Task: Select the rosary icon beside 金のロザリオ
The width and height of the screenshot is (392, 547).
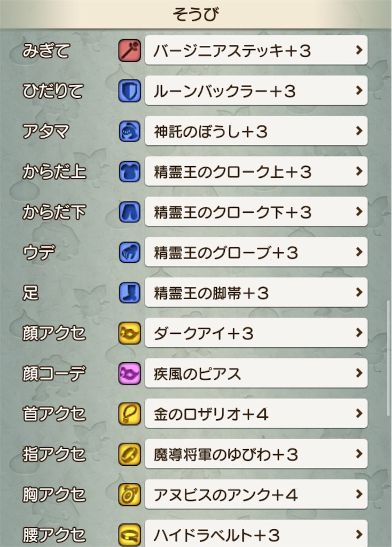Action: point(130,414)
